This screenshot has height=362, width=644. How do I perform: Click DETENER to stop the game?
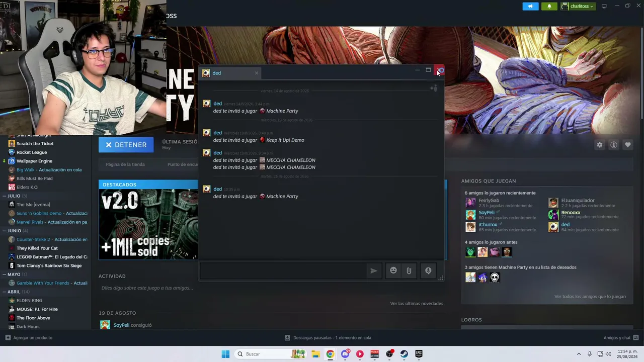tap(126, 145)
